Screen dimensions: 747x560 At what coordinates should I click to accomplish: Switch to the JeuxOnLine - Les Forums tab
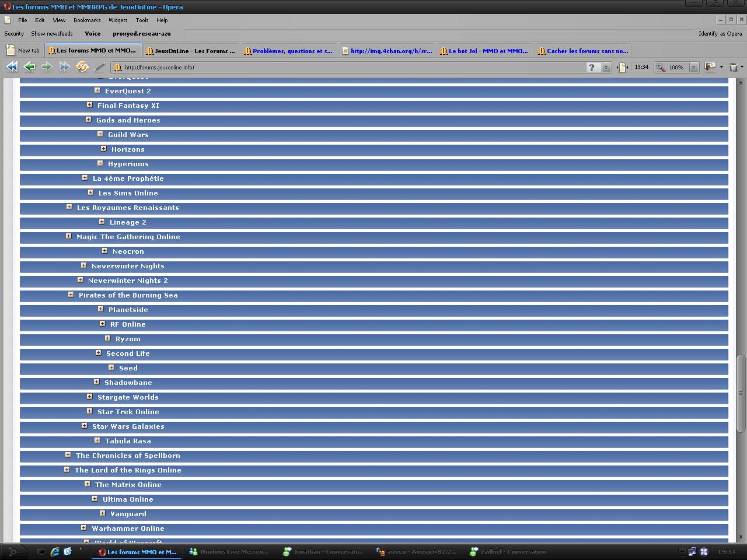pyautogui.click(x=191, y=51)
